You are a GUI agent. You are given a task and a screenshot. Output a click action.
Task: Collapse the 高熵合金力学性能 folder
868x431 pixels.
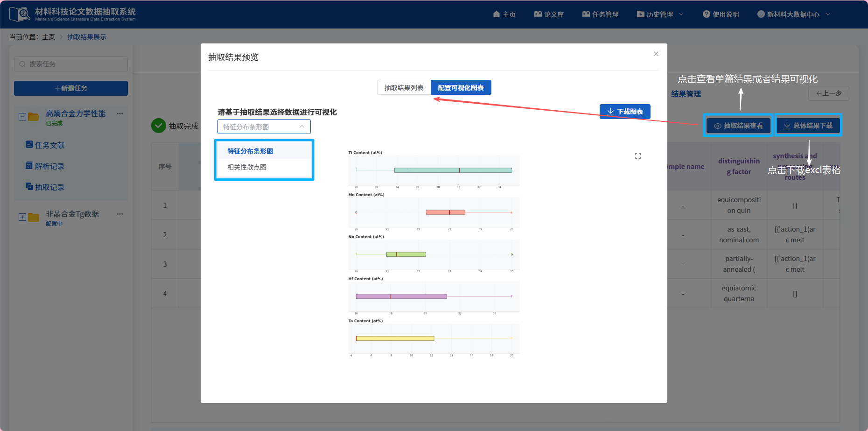22,116
